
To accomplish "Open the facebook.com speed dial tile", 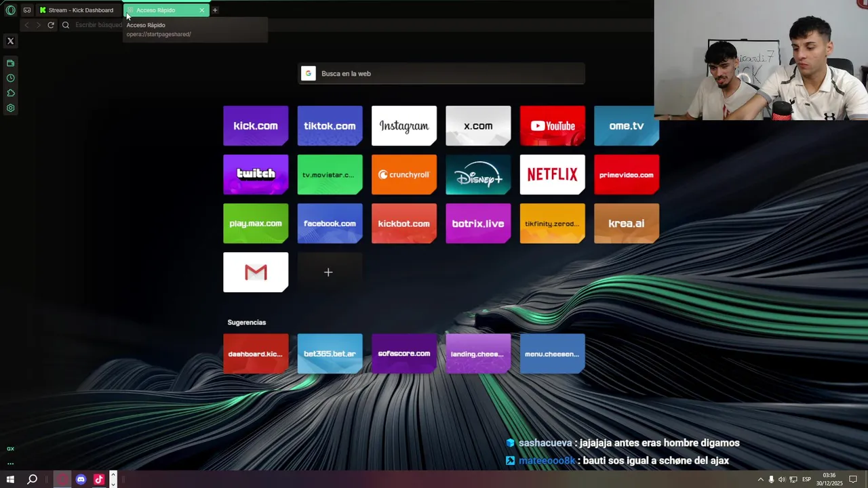I will 330,223.
